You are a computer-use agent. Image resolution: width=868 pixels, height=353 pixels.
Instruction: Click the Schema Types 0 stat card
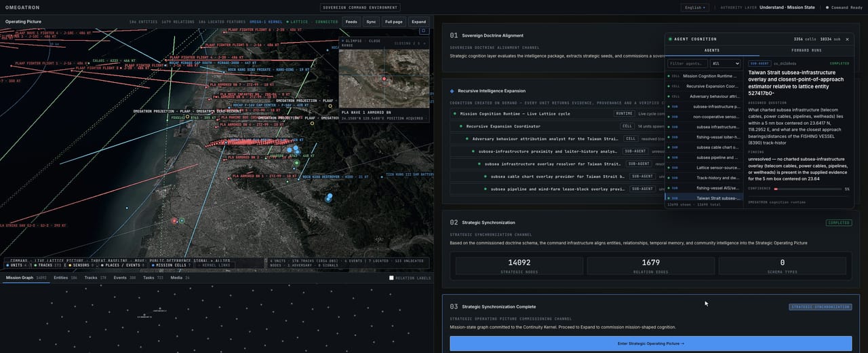[x=782, y=265]
